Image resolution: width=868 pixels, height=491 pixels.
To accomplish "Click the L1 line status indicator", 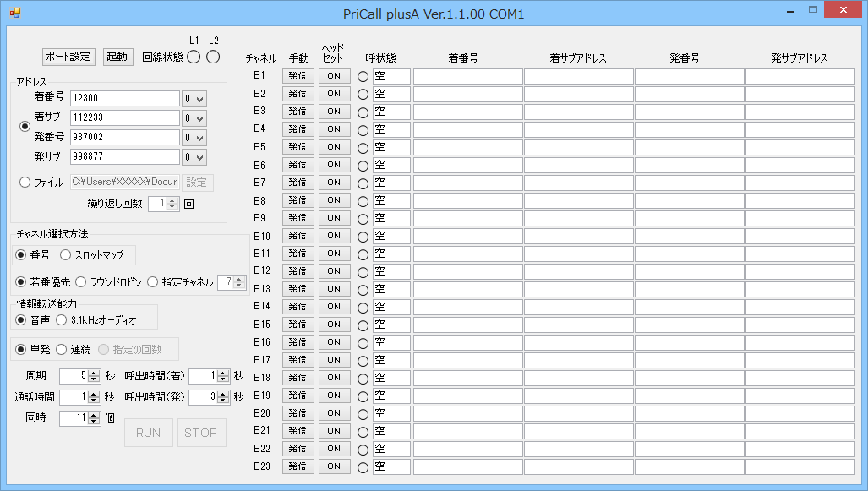I will point(194,57).
